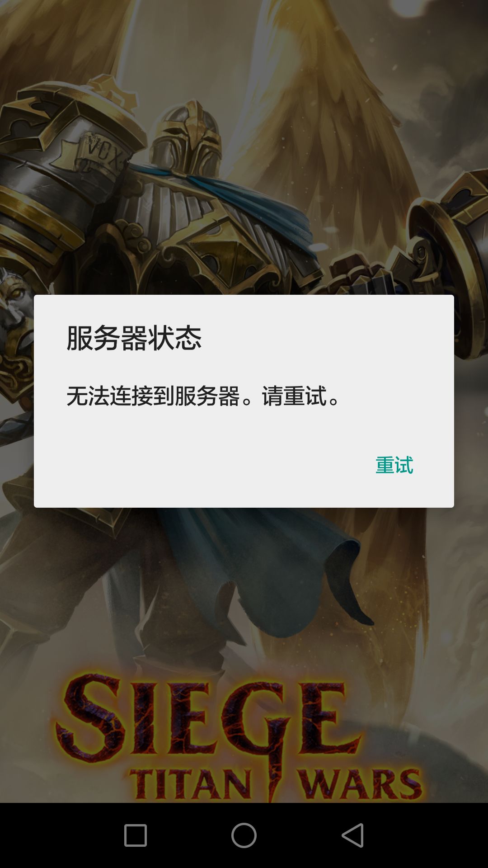488x868 pixels.
Task: Click the black navigation bar background
Action: (x=244, y=835)
